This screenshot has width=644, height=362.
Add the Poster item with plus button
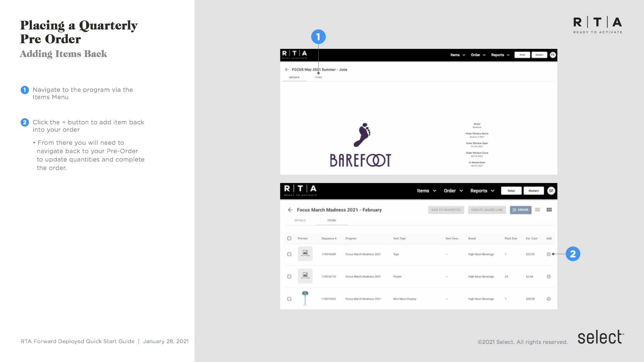[549, 277]
